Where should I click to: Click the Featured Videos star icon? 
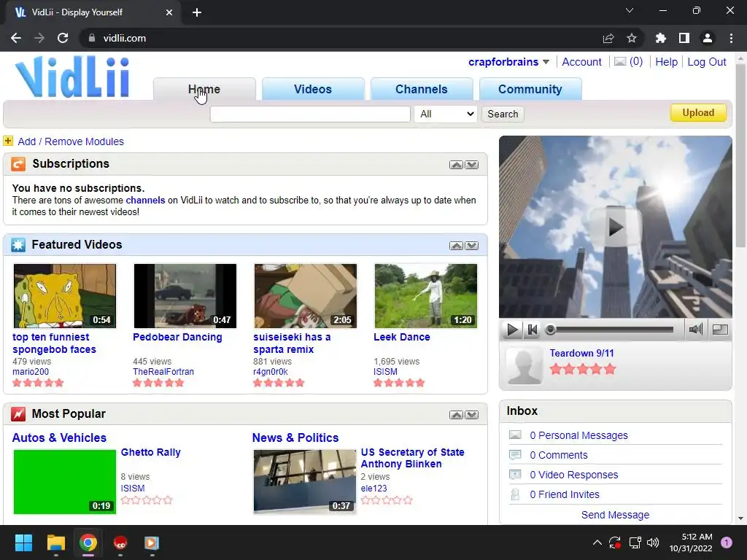point(18,245)
